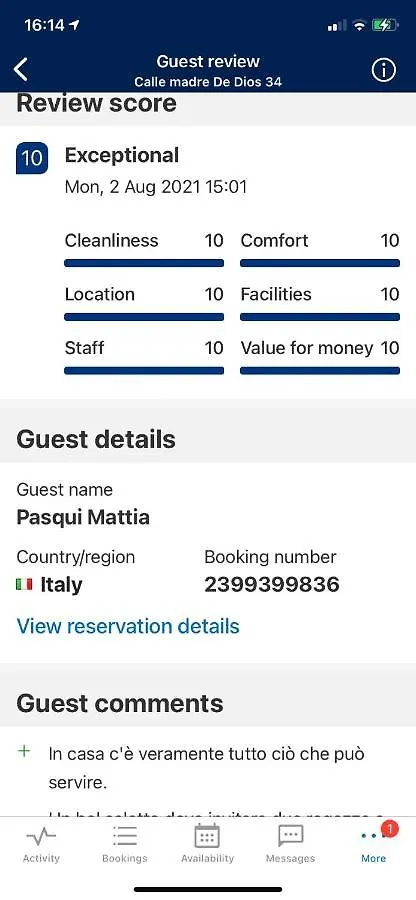Click the green plus comment icon
The height and width of the screenshot is (900, 416).
click(24, 751)
